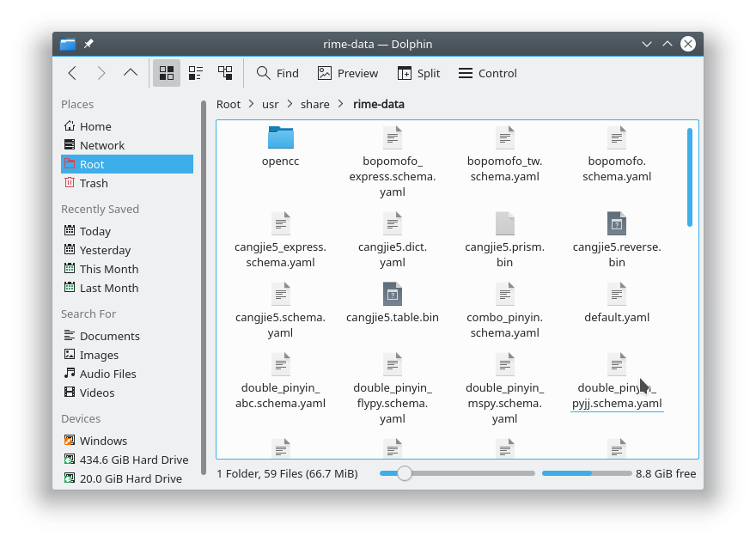Click the pin icon in title bar

tap(88, 44)
